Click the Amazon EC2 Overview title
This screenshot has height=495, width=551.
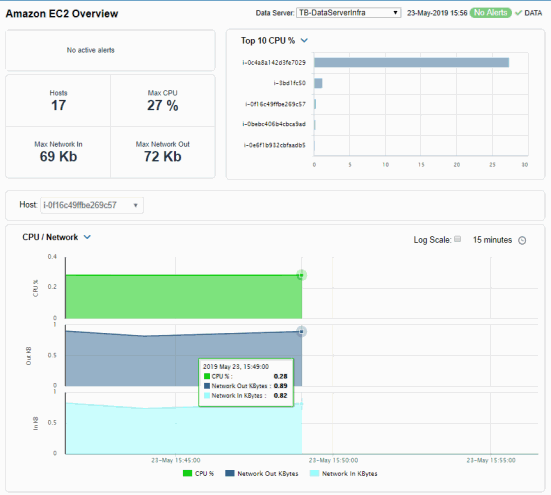62,14
